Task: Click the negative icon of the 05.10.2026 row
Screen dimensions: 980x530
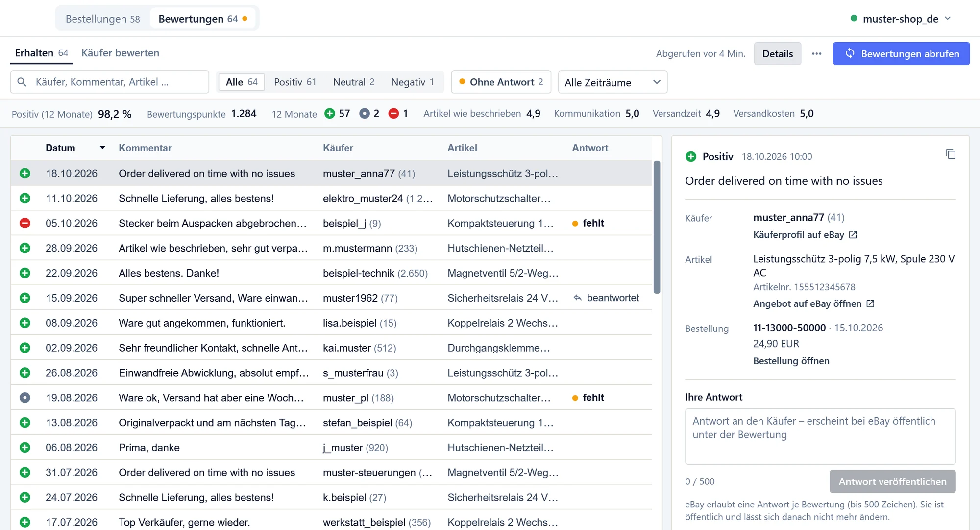Action: click(25, 223)
